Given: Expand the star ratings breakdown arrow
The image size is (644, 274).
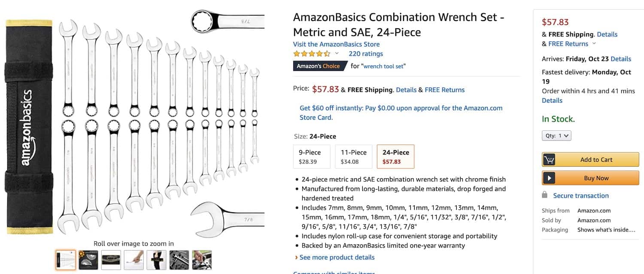Looking at the screenshot, I should tap(337, 54).
